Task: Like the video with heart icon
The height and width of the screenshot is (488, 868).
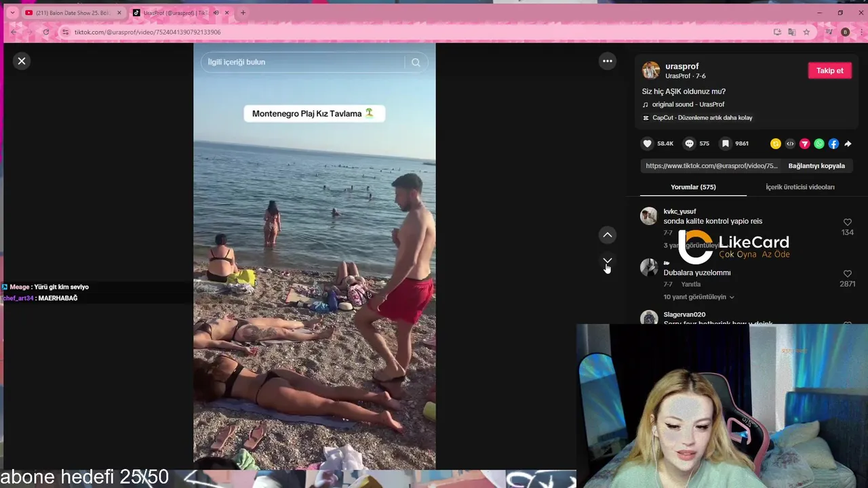Action: pos(648,144)
